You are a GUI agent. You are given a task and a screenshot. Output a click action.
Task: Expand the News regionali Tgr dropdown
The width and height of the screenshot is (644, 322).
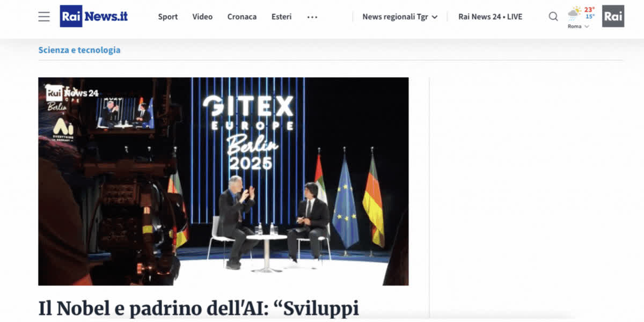point(400,17)
